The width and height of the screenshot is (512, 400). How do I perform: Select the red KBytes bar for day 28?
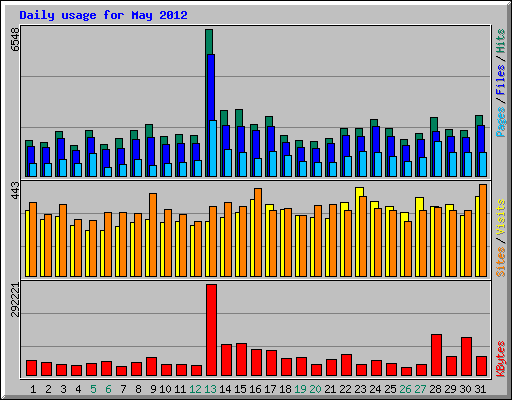tap(436, 355)
